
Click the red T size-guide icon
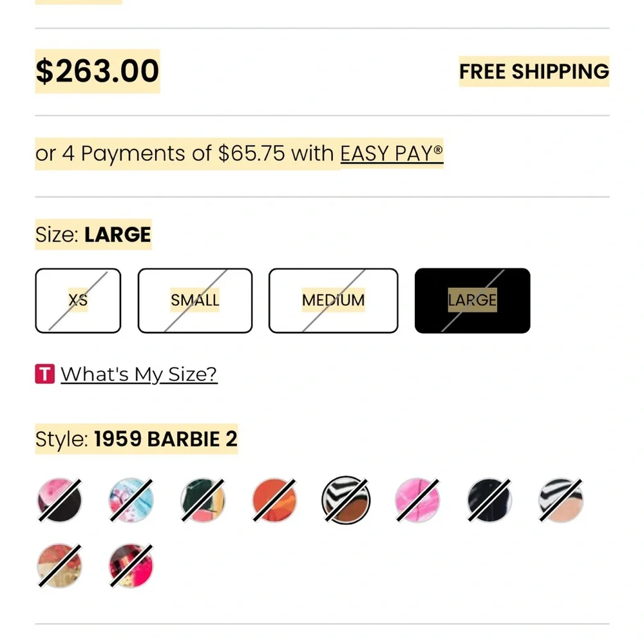[44, 374]
